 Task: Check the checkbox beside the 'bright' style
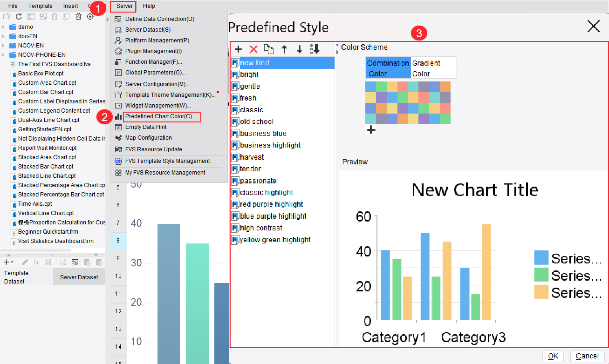(235, 74)
